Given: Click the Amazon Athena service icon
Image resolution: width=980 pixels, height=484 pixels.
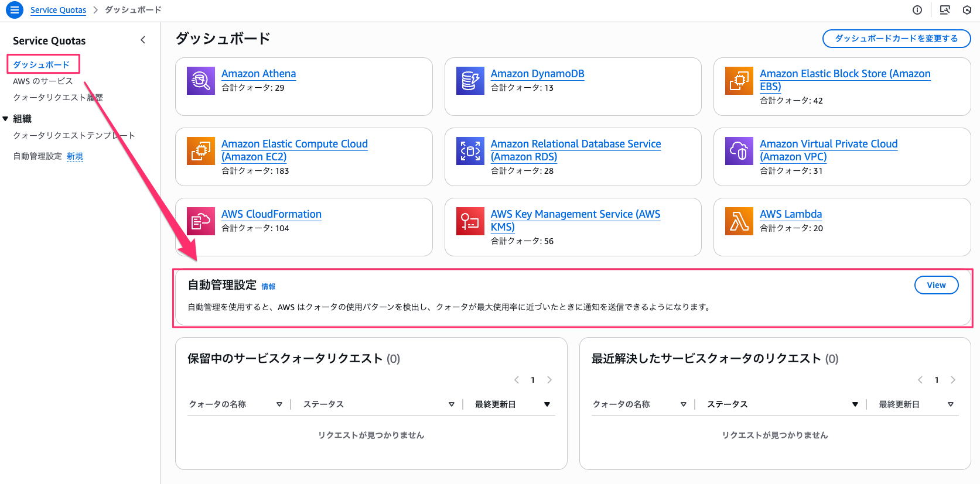Looking at the screenshot, I should [200, 81].
